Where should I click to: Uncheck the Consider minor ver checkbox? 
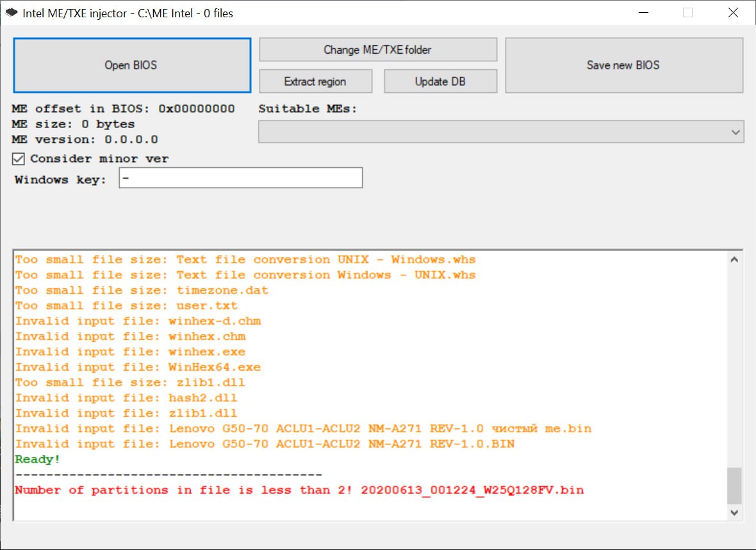click(x=19, y=159)
